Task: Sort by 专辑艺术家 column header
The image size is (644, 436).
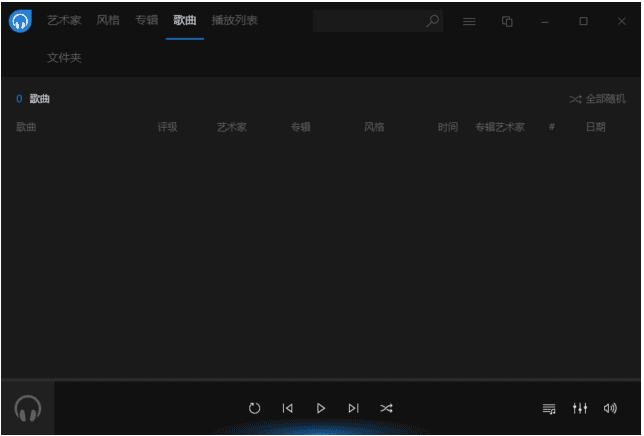Action: pos(500,127)
